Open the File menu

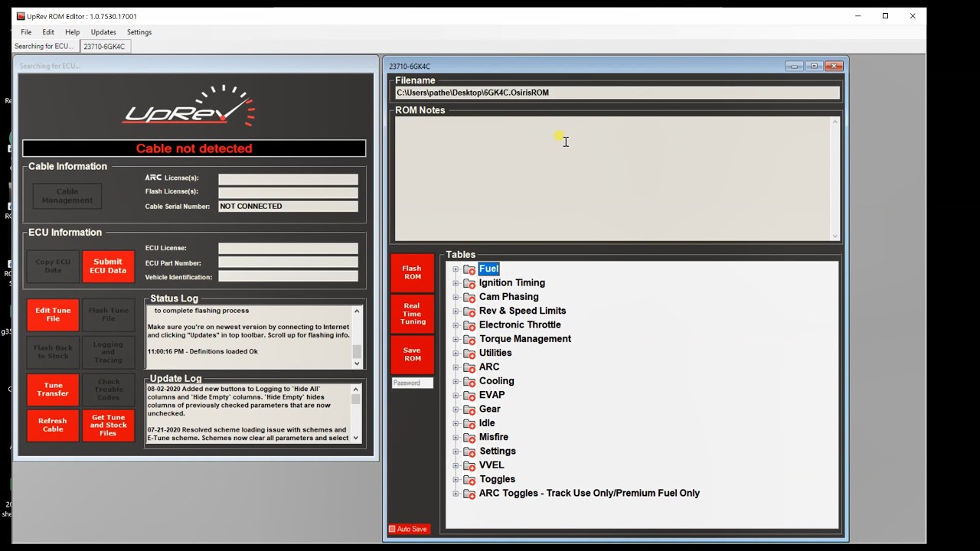point(26,32)
